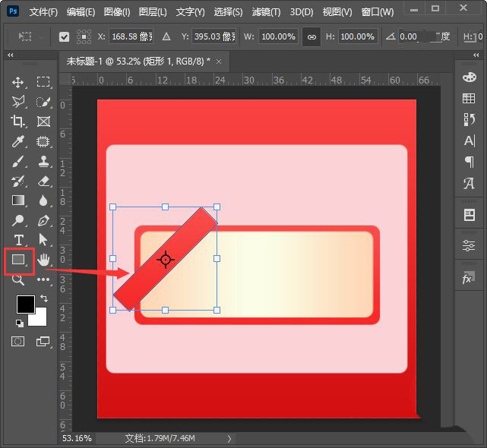This screenshot has width=487, height=448.
Task: Swap foreground and background colors
Action: (x=44, y=298)
